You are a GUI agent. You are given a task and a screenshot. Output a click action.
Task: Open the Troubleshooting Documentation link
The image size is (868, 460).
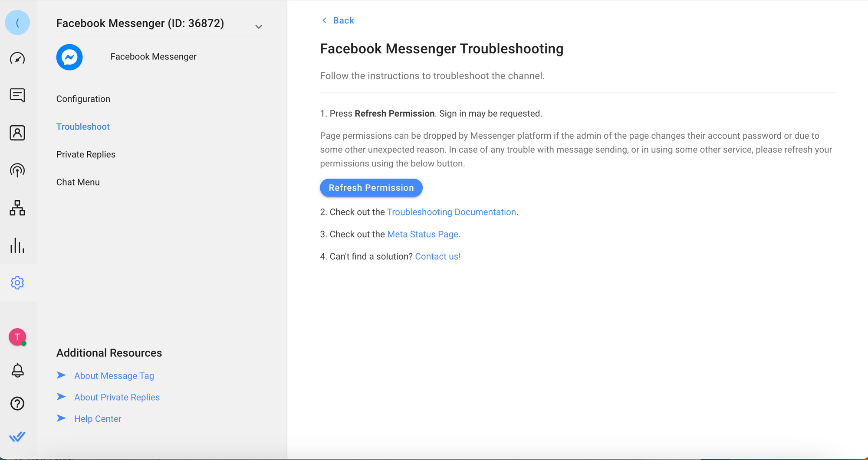click(x=451, y=212)
